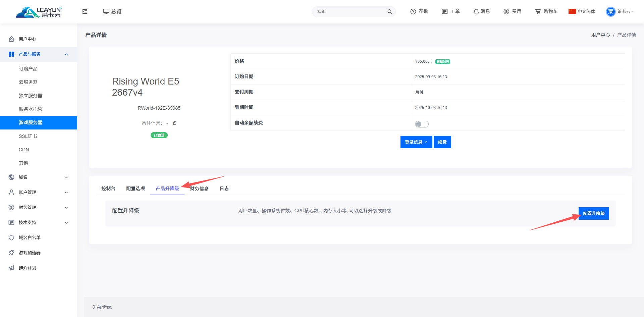Open the 购物车 shopping cart
The width and height of the screenshot is (644, 317).
click(x=538, y=11)
